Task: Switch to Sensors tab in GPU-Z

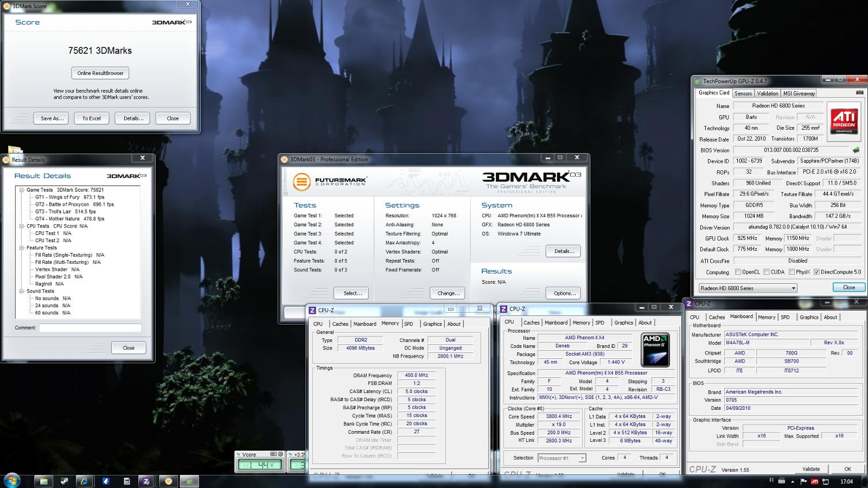Action: (x=743, y=93)
